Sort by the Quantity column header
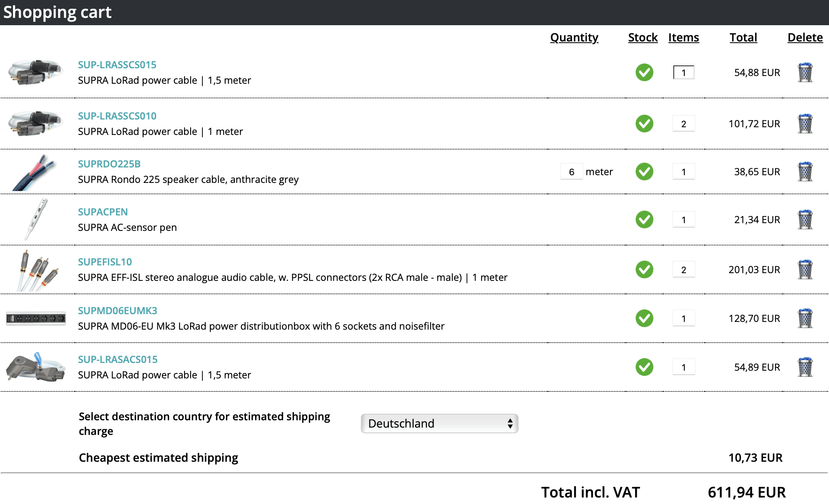The height and width of the screenshot is (504, 829). point(574,37)
